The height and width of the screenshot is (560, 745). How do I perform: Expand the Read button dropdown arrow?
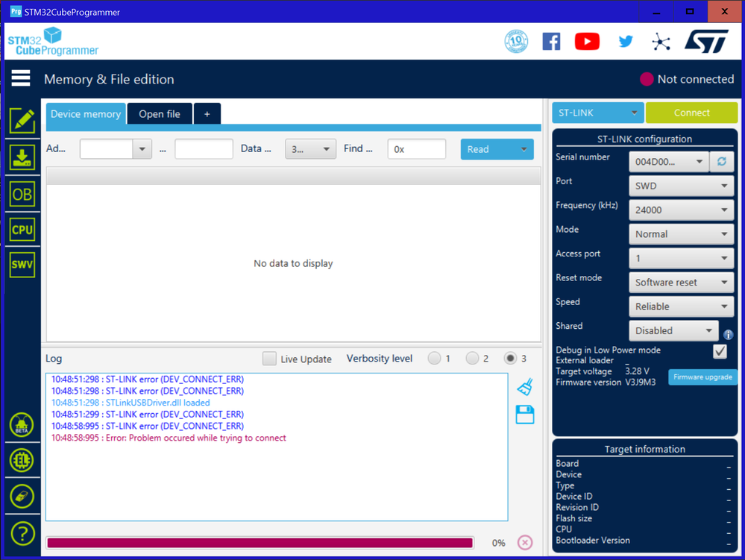point(524,149)
